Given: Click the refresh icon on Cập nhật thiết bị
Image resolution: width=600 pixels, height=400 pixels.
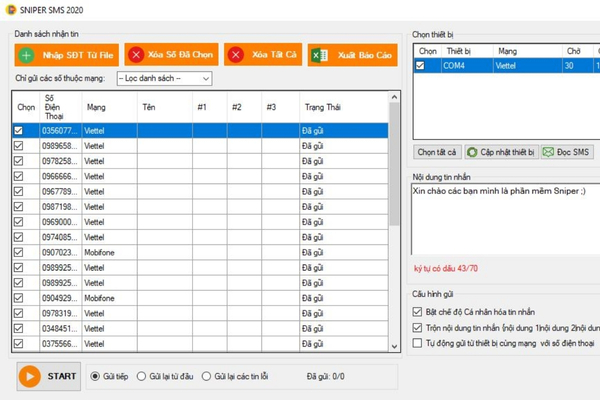Looking at the screenshot, I should click(x=471, y=152).
